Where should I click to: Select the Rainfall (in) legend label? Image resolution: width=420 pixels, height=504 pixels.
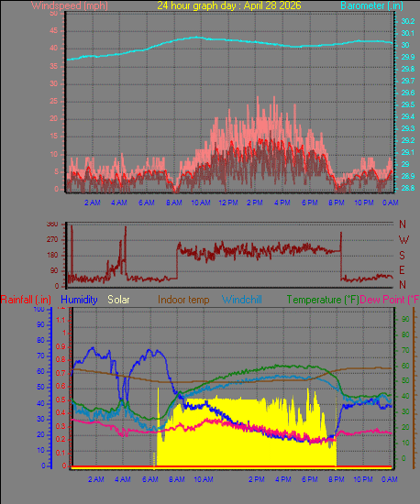tap(26, 300)
